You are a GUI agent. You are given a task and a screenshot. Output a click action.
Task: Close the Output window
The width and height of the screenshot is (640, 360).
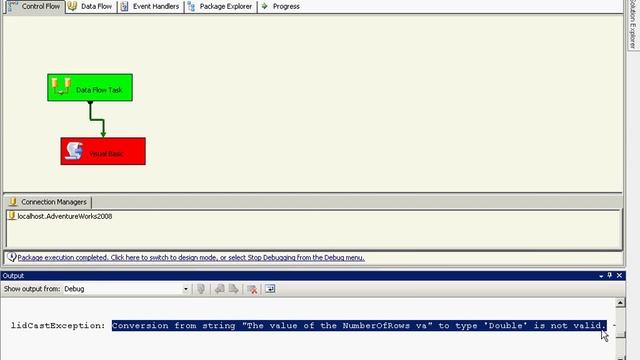(619, 276)
